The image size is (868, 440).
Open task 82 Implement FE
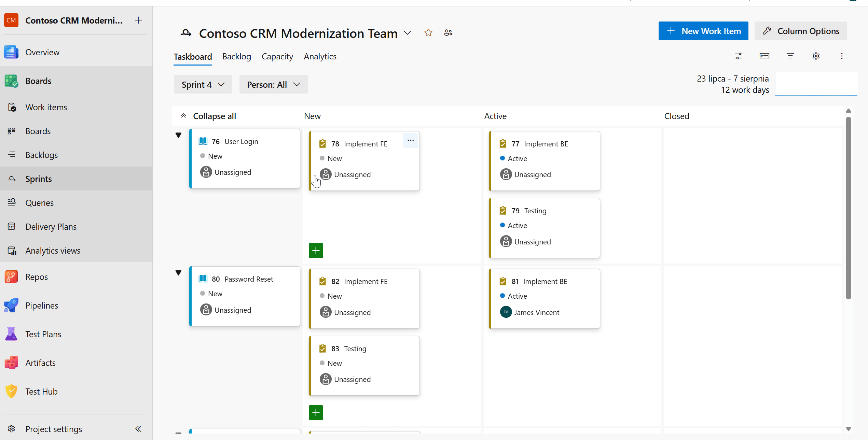[x=366, y=281]
